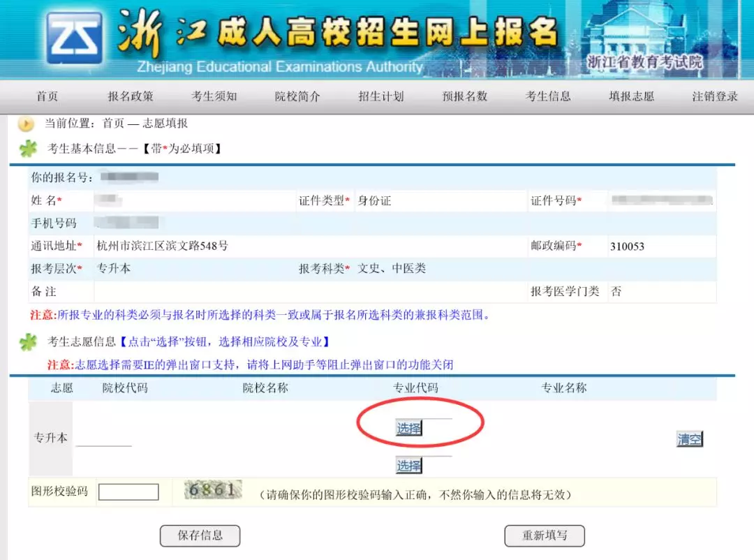Click the 重新填写 button
The image size is (754, 560).
click(545, 536)
